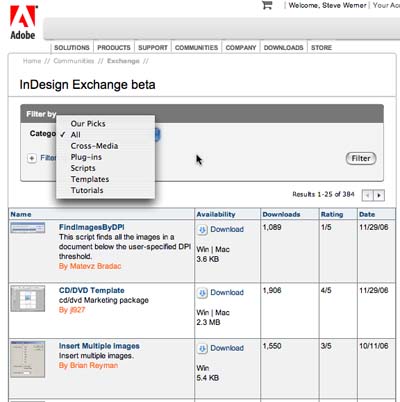The image size is (400, 402).
Task: Click Download link for FindImagesByDPI
Action: (x=227, y=229)
